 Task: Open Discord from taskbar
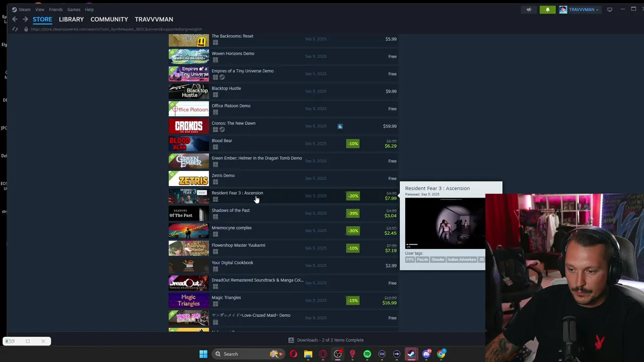(426, 354)
